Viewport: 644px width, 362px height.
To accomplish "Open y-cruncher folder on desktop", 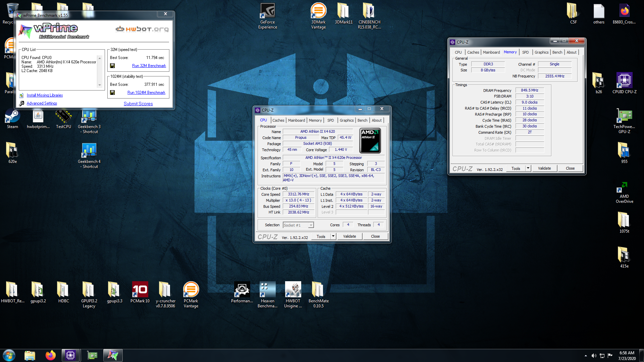I will pyautogui.click(x=165, y=295).
